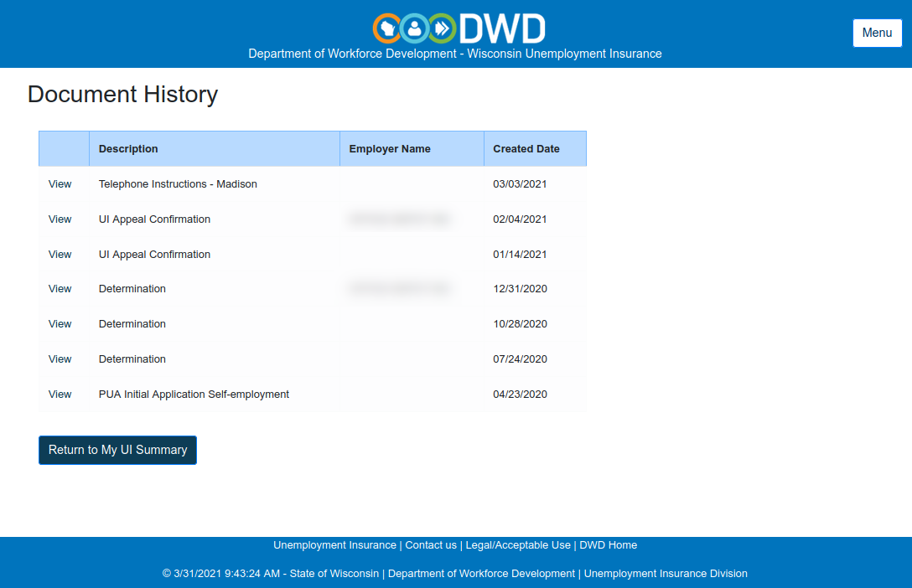View the Telephone Instructions - Madison document
The width and height of the screenshot is (912, 588).
tap(60, 184)
